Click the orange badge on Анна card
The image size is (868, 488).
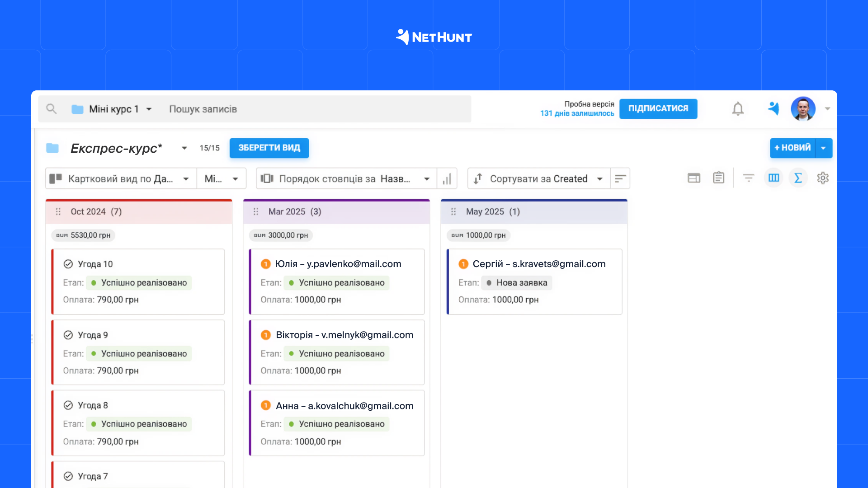266,405
